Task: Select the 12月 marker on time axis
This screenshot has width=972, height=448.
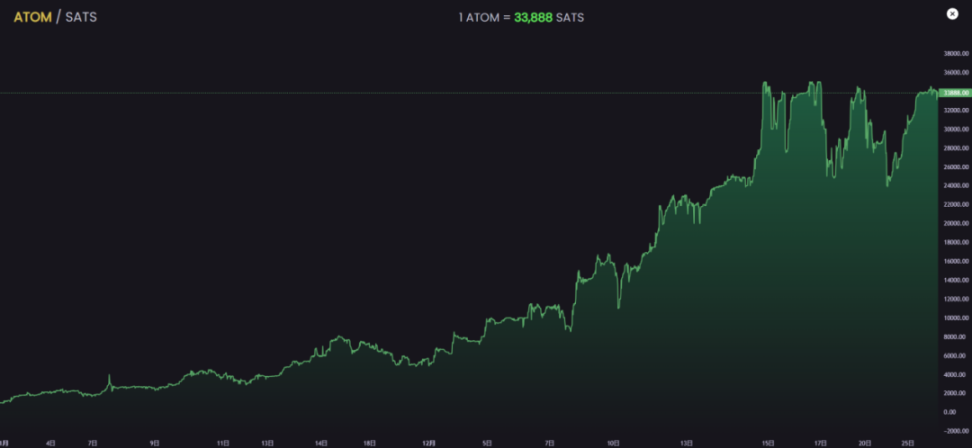Action: [428, 441]
